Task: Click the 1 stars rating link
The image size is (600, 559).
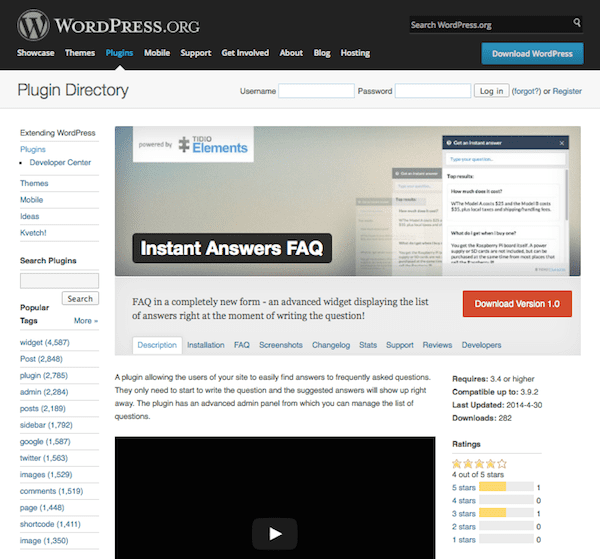Action: [463, 539]
